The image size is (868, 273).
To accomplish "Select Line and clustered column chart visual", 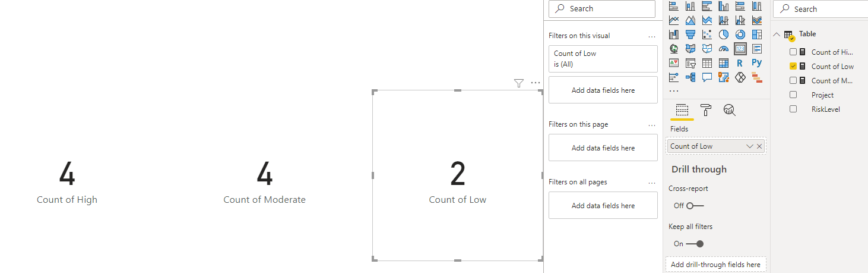I will 740,20.
